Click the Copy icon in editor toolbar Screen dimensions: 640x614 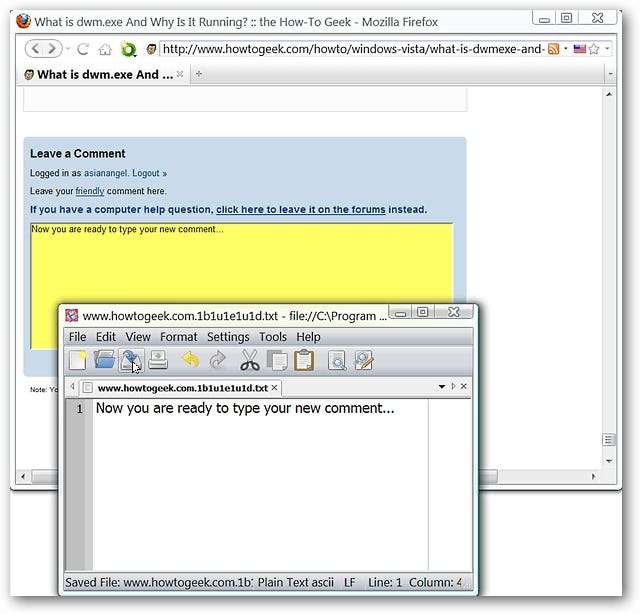pyautogui.click(x=277, y=360)
